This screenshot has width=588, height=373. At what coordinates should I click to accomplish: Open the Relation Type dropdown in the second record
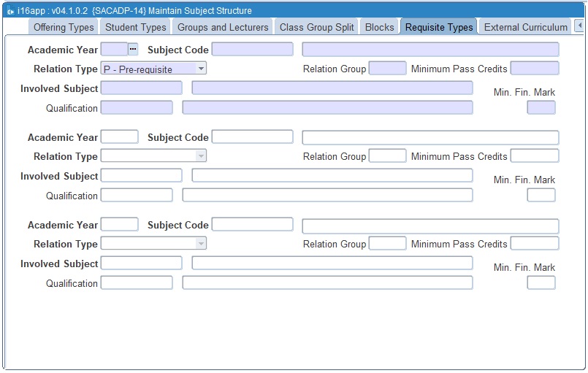(201, 156)
